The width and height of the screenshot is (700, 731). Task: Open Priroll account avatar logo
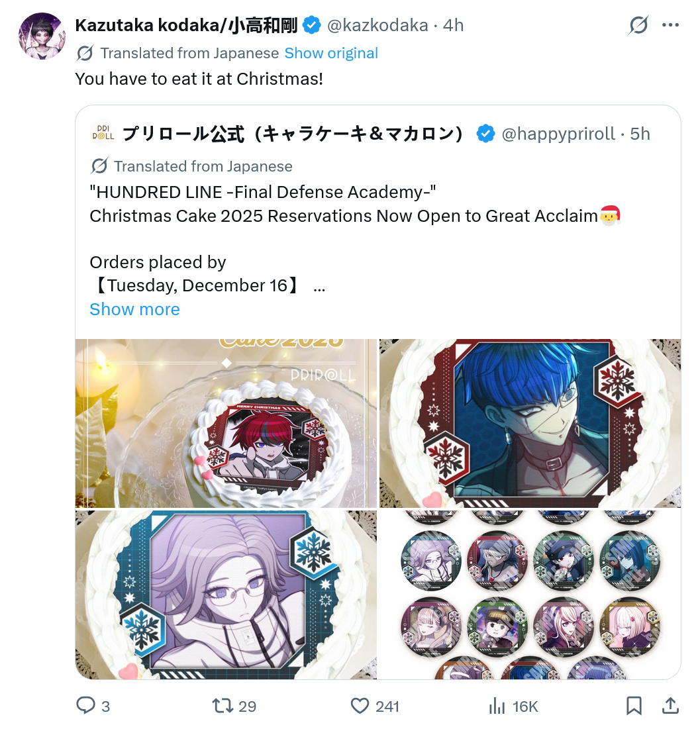point(103,133)
